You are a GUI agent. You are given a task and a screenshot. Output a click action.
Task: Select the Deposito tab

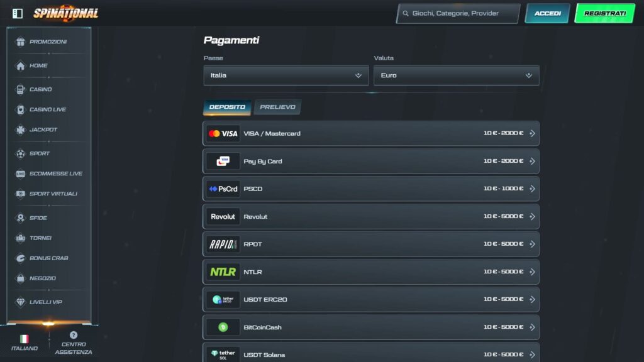(x=227, y=107)
